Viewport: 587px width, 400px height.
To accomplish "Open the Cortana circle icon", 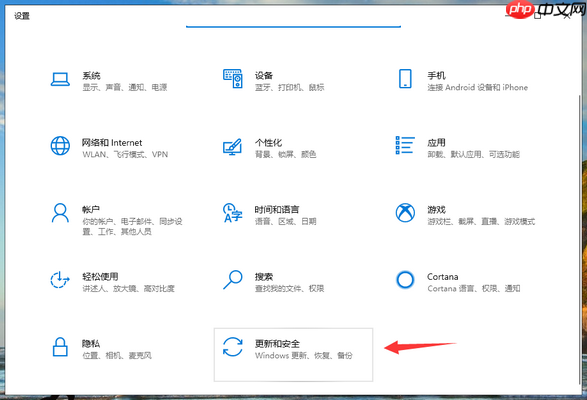I will coord(405,280).
